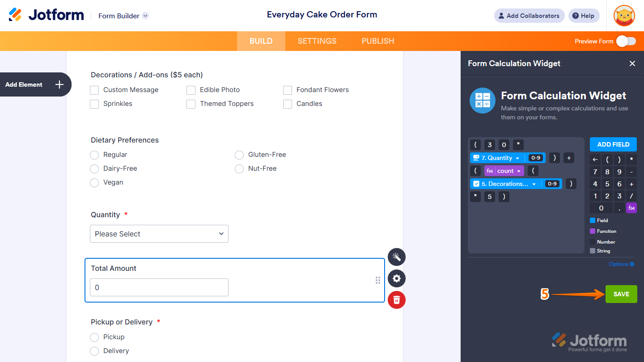
Task: Open your profile avatar in the top right
Action: tap(624, 16)
